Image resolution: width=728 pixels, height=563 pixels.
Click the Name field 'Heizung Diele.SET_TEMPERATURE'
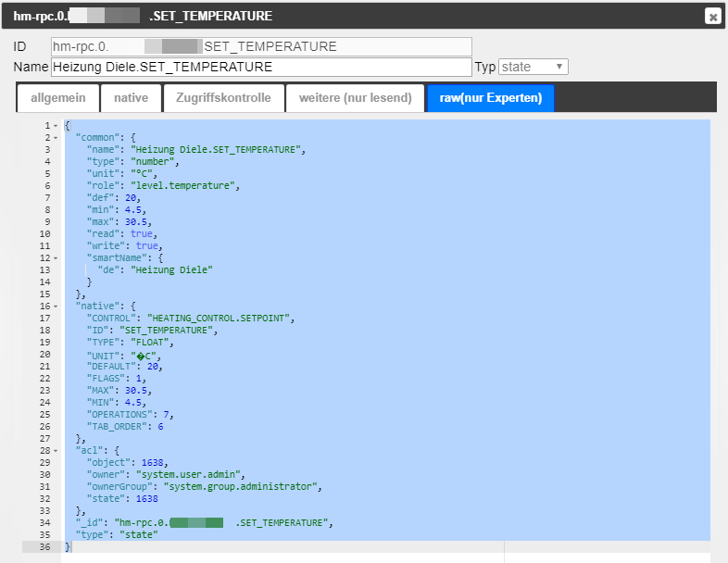tap(261, 67)
